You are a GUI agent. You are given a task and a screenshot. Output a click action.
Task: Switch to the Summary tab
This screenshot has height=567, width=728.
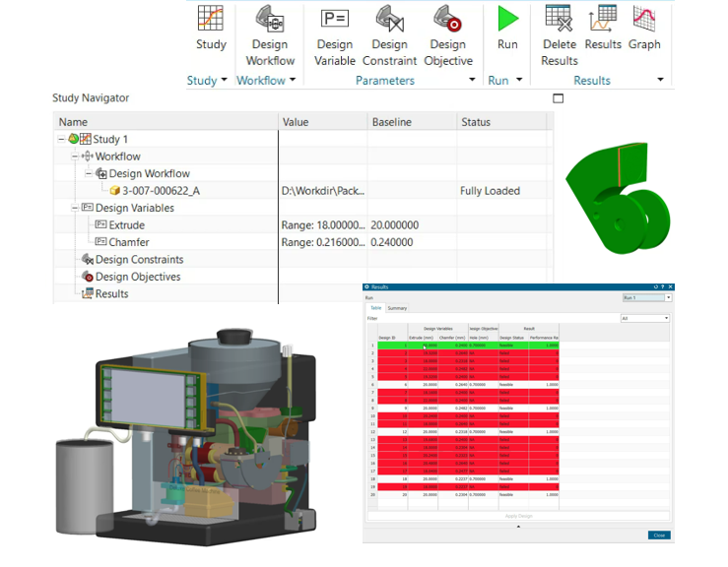397,308
